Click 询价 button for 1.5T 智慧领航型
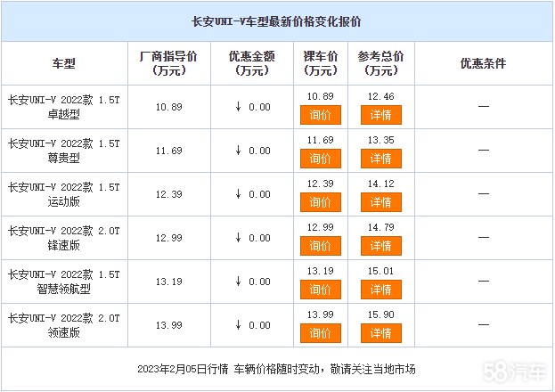 [321, 290]
